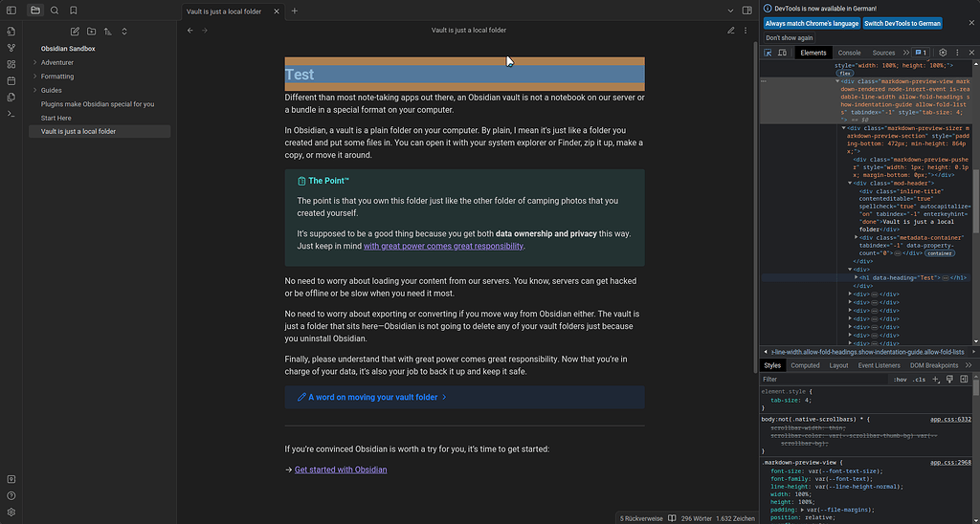
Task: Switch to editing view pencil icon
Action: pyautogui.click(x=730, y=30)
